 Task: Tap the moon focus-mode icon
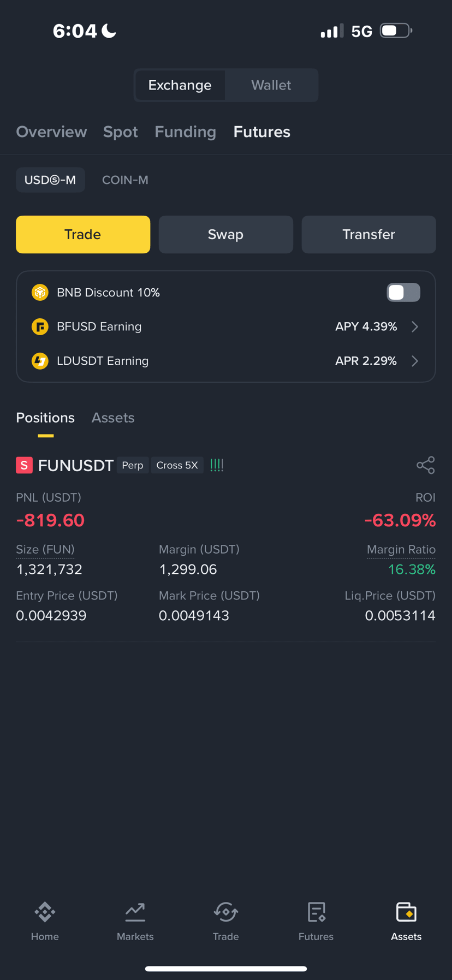(x=109, y=31)
